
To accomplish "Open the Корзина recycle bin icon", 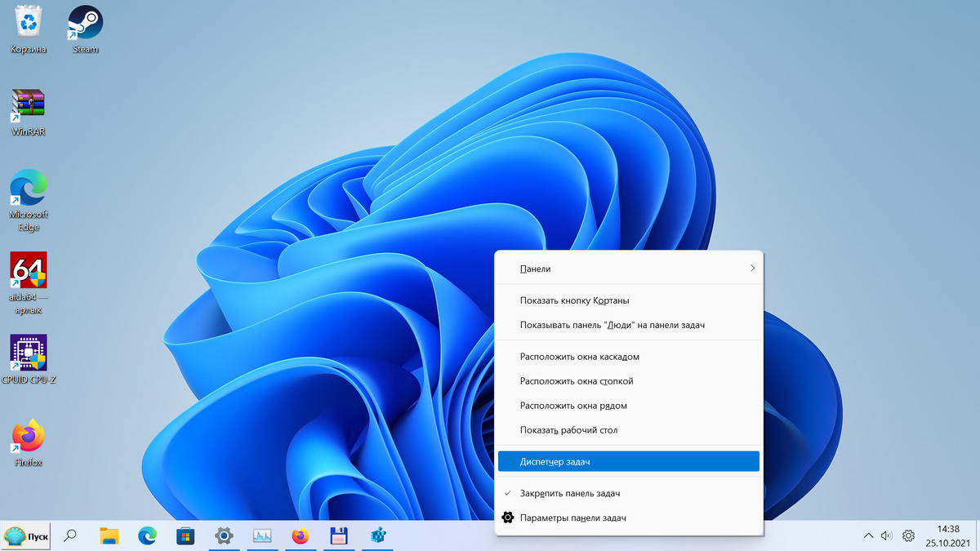I will [x=29, y=29].
